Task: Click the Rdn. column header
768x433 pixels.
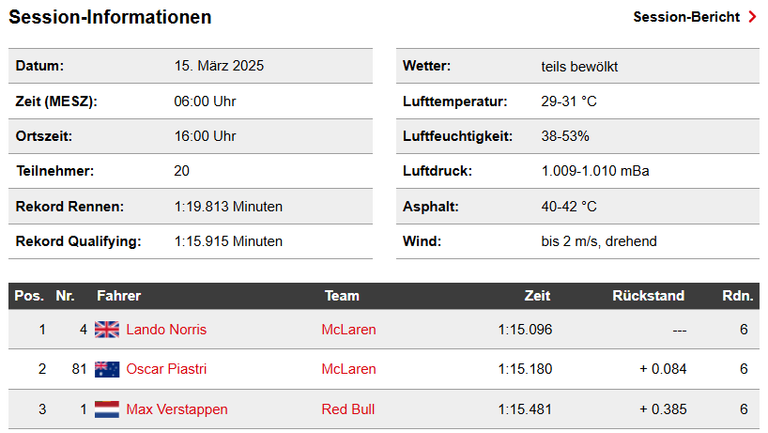Action: click(x=737, y=296)
